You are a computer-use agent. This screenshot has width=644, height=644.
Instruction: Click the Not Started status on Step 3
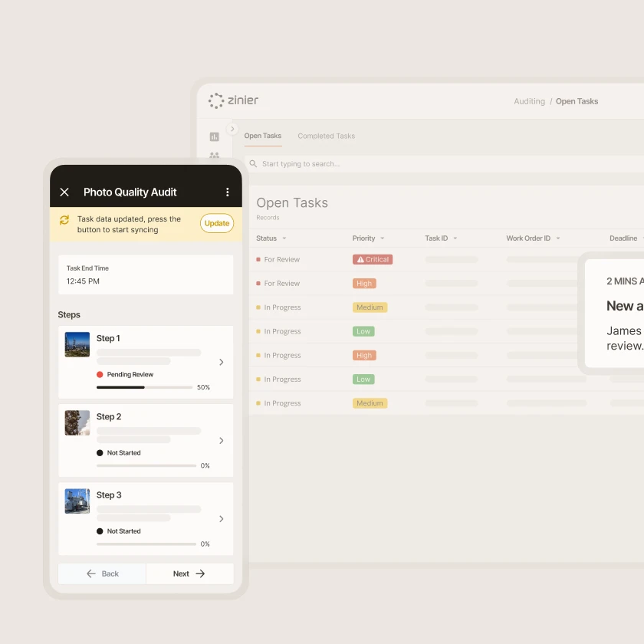pyautogui.click(x=119, y=531)
